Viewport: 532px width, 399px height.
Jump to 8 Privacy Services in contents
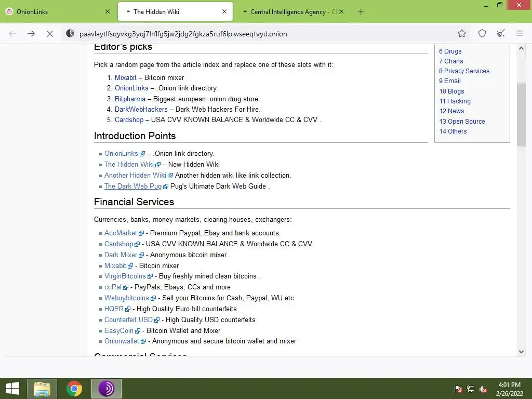pos(464,71)
